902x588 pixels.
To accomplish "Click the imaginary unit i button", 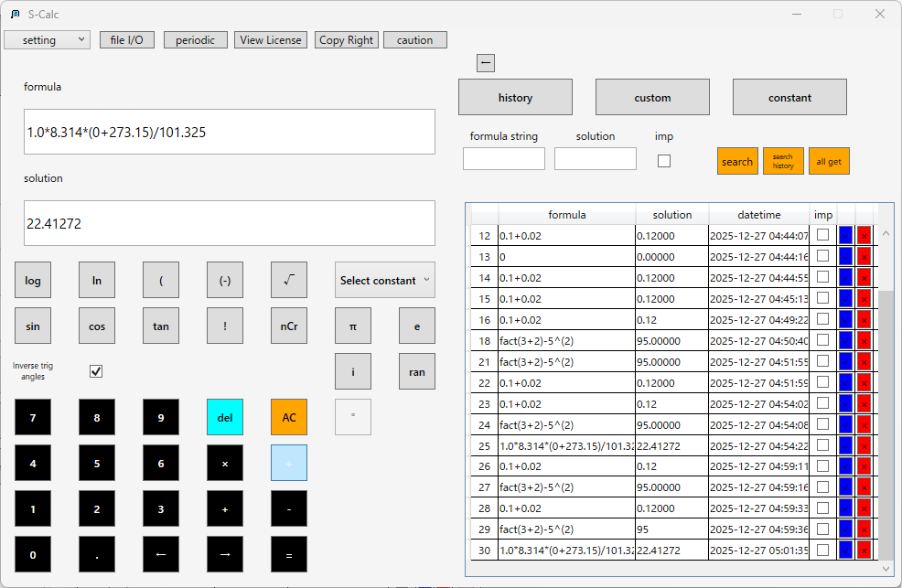I will click(352, 371).
